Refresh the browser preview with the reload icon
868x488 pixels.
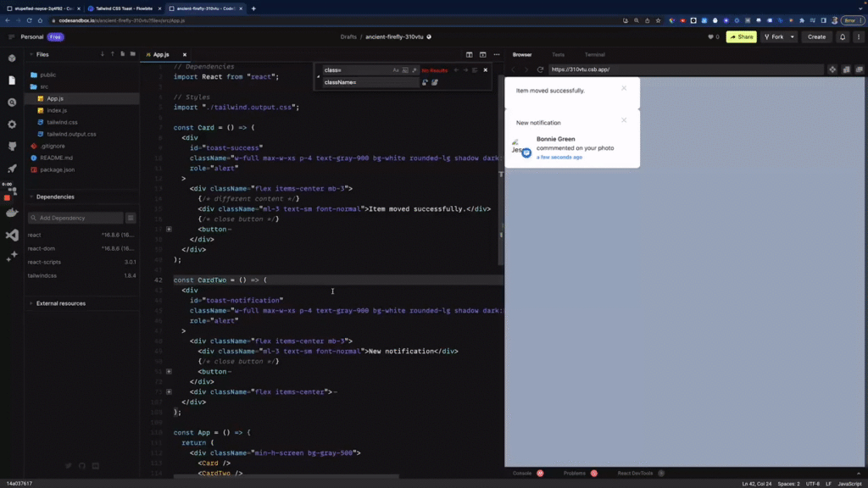point(540,69)
